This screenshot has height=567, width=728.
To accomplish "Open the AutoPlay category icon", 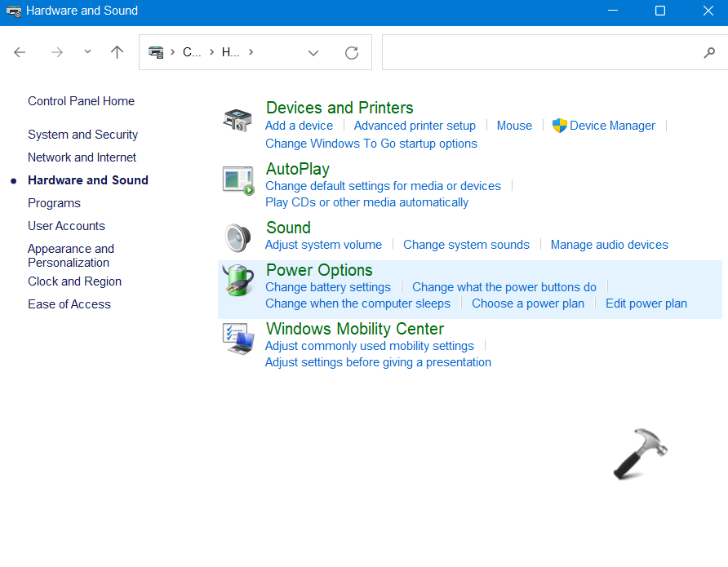I will [237, 179].
